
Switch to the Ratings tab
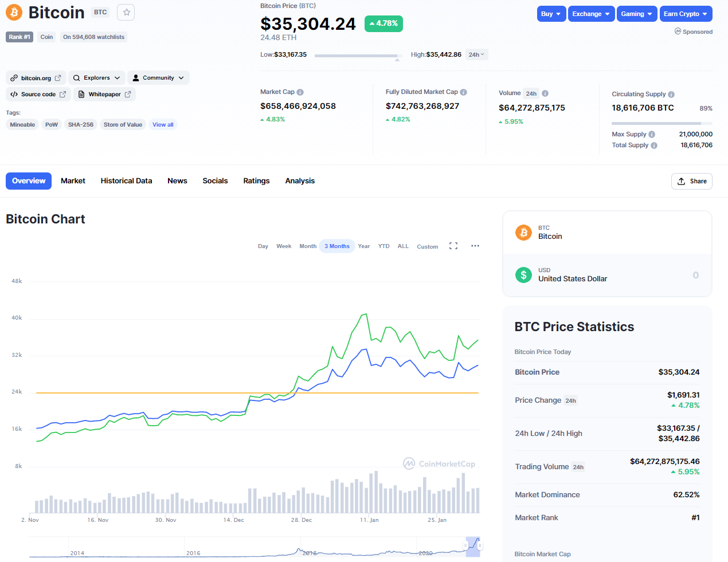(256, 181)
